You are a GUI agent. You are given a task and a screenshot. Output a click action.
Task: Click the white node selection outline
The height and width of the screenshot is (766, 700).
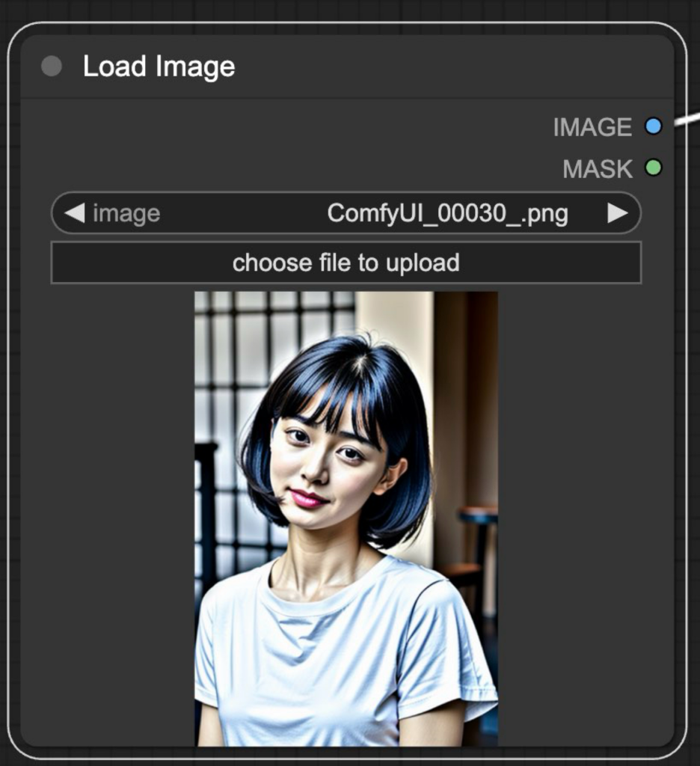pos(687,390)
